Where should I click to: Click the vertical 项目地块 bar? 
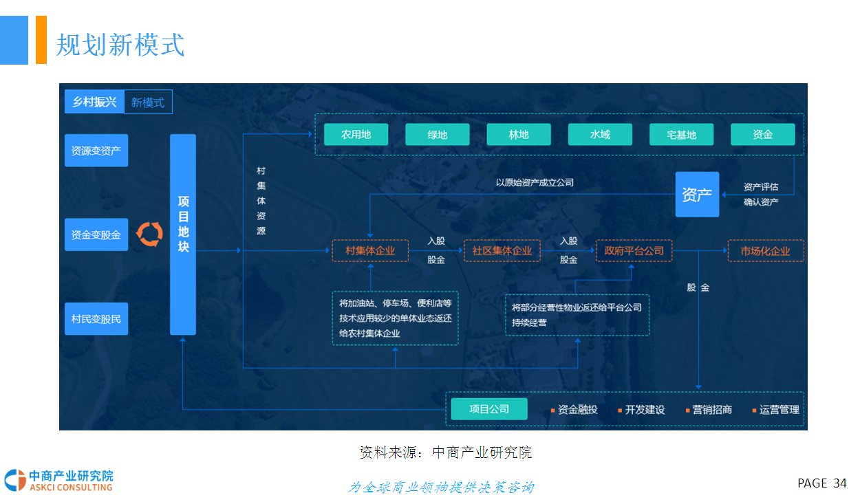click(x=183, y=234)
